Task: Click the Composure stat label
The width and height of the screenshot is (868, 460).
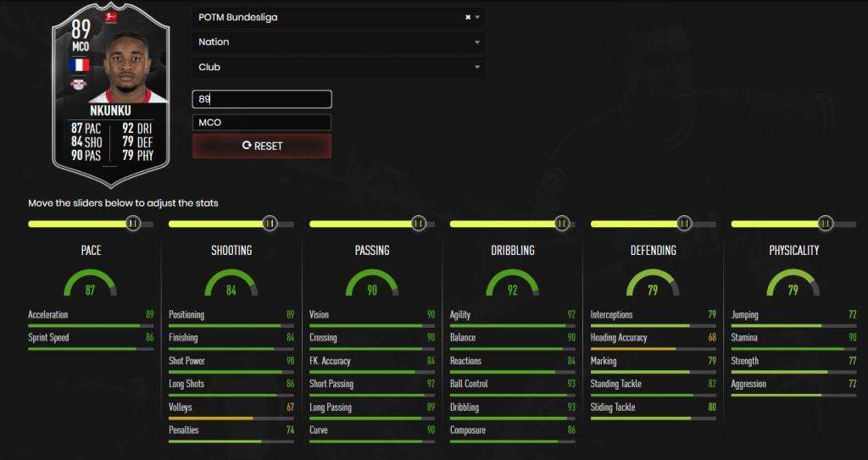Action: pyautogui.click(x=468, y=430)
